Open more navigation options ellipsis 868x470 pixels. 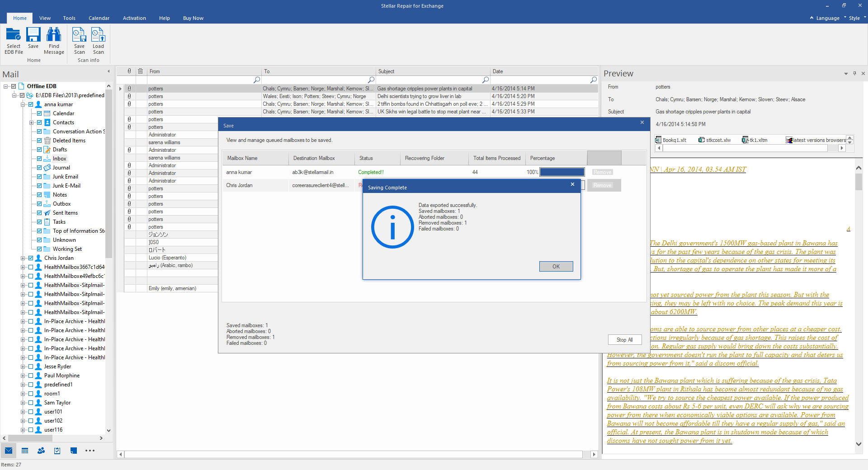tap(90, 451)
